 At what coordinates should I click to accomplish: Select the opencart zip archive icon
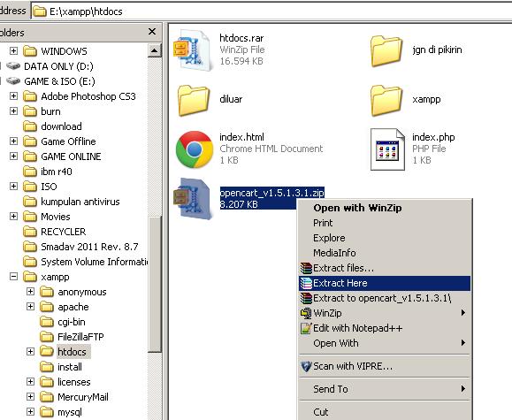(193, 199)
